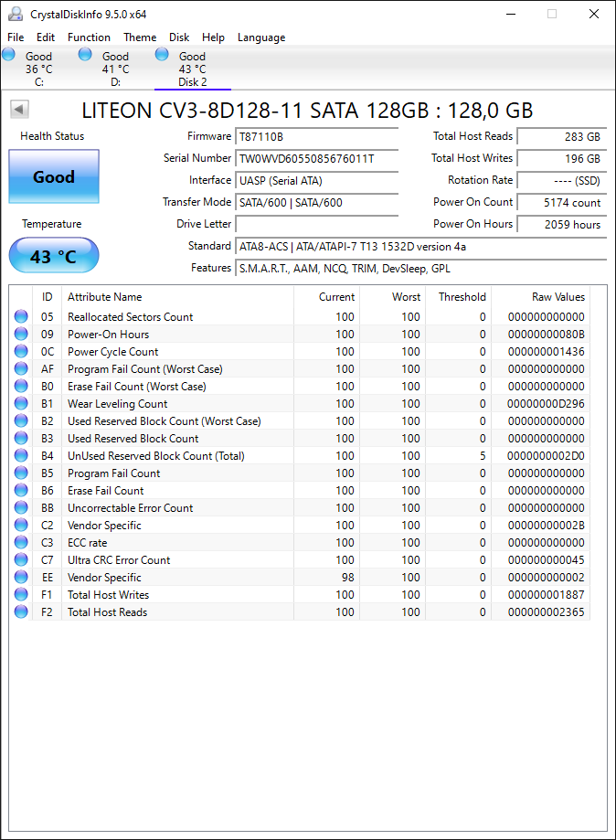
Task: Click status icon for C2 Vendor Specific
Action: (21, 525)
